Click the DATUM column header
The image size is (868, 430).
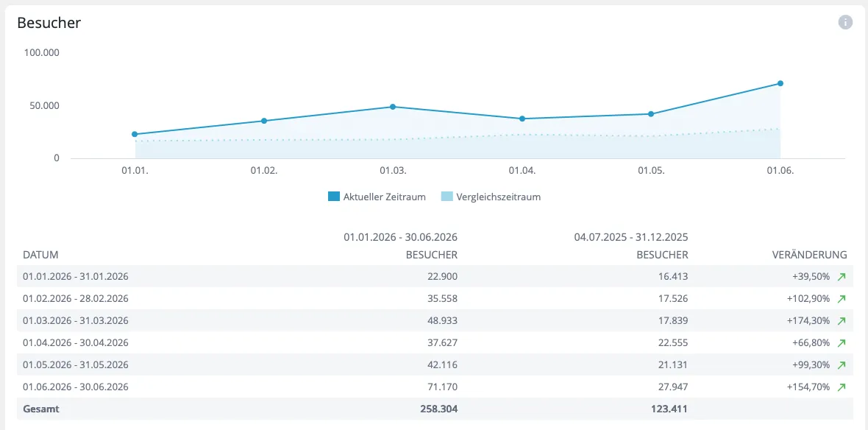pos(40,255)
